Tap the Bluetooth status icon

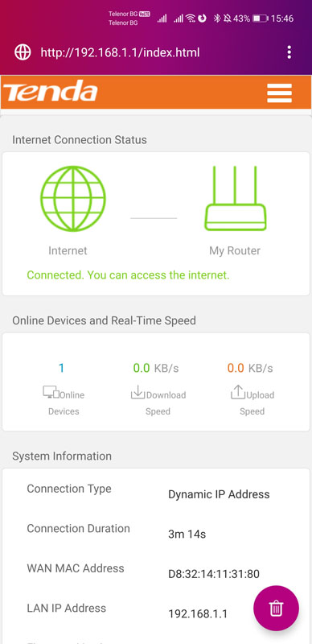coord(218,19)
